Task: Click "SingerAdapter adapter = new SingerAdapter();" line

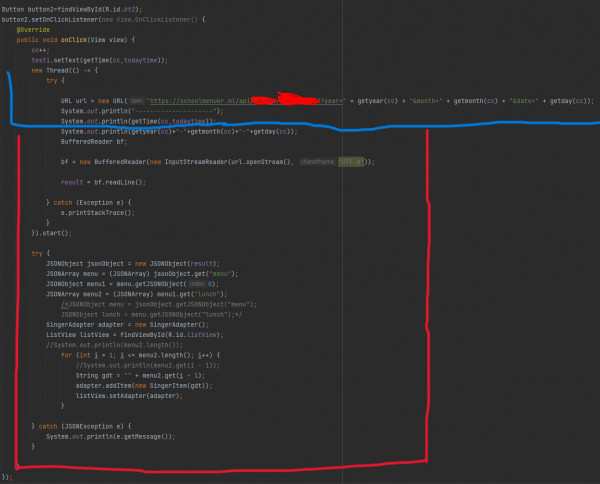Action: [127, 325]
